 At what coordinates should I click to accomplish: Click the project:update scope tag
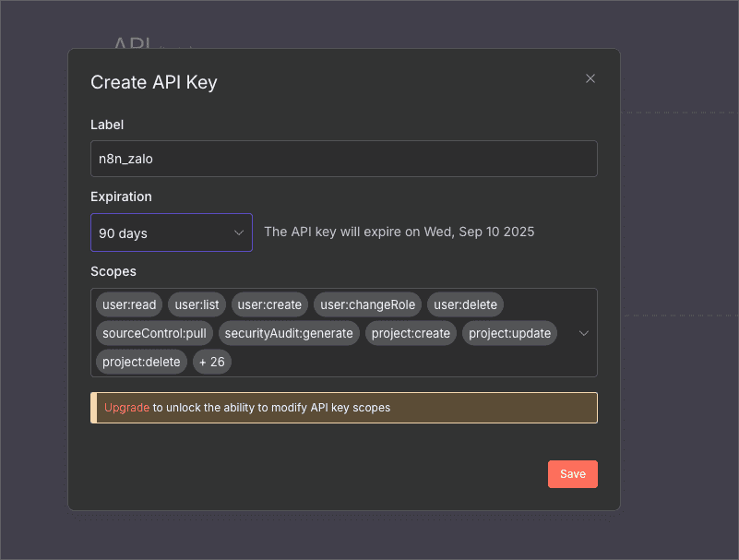tap(509, 333)
